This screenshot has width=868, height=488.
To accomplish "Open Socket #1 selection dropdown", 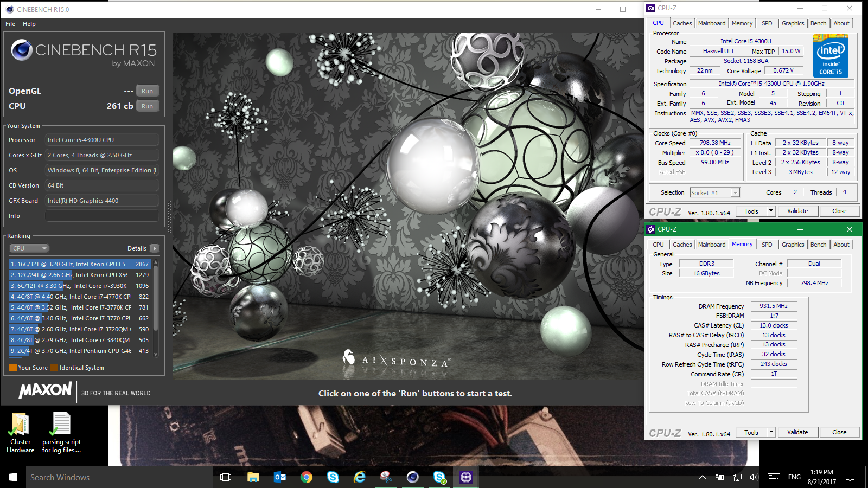I will coord(714,192).
